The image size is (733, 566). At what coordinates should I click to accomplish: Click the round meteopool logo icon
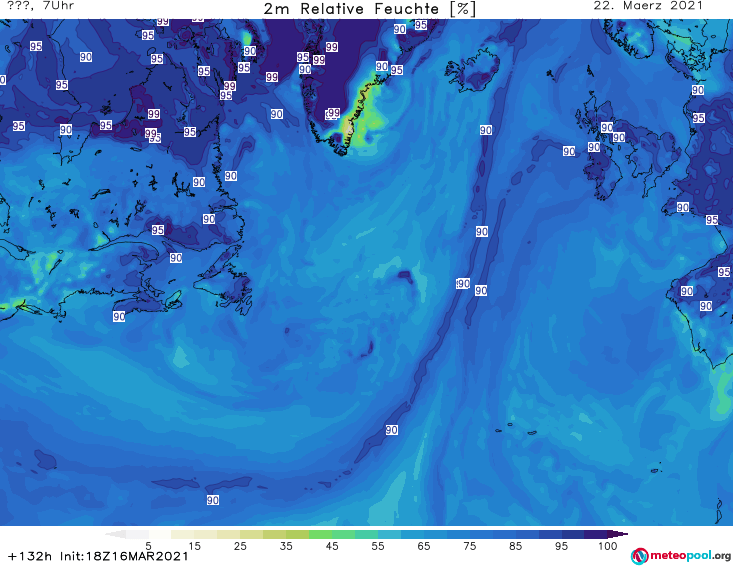pos(640,556)
